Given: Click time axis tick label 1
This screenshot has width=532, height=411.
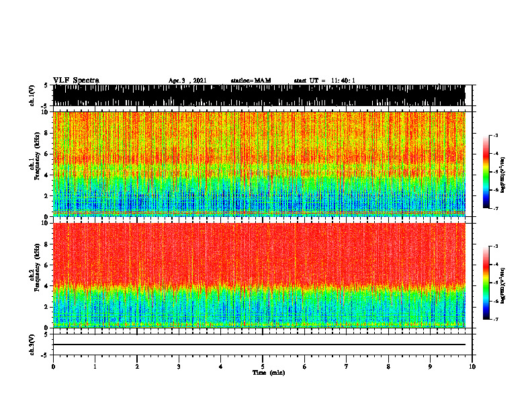Looking at the screenshot, I should 95,367.
